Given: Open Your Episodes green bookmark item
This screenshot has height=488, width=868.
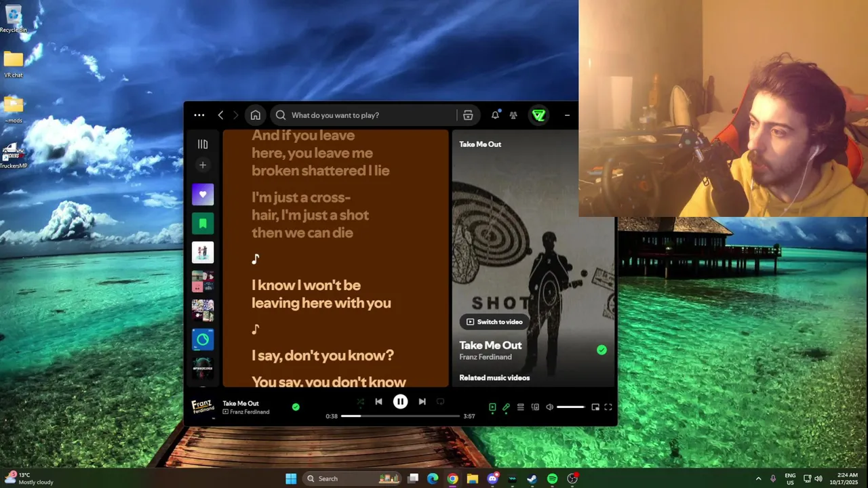Looking at the screenshot, I should (203, 223).
